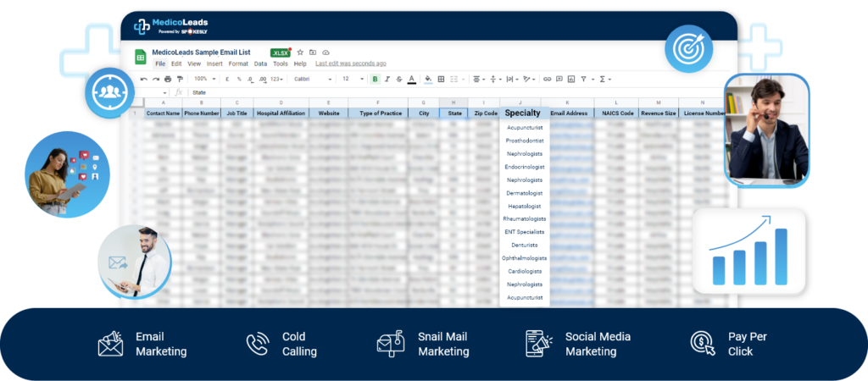This screenshot has width=868, height=381.
Task: Click the document title MedicoLeads Sample Email List
Action: coord(201,52)
